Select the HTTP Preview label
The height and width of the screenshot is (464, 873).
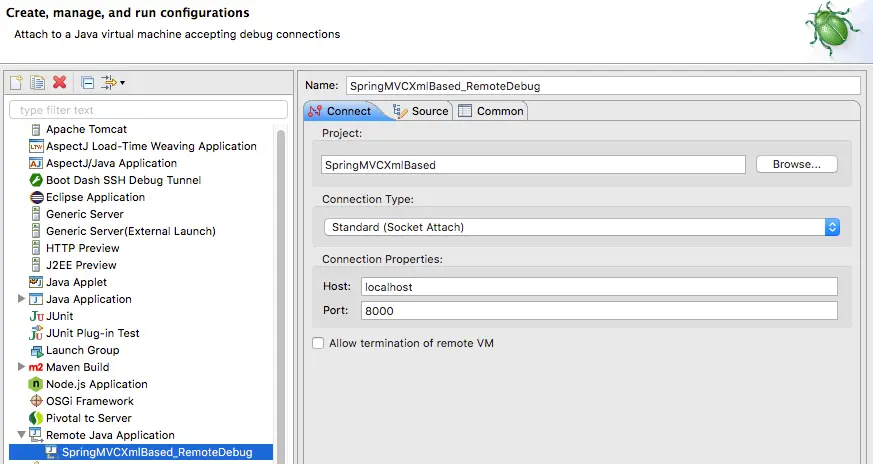[82, 248]
